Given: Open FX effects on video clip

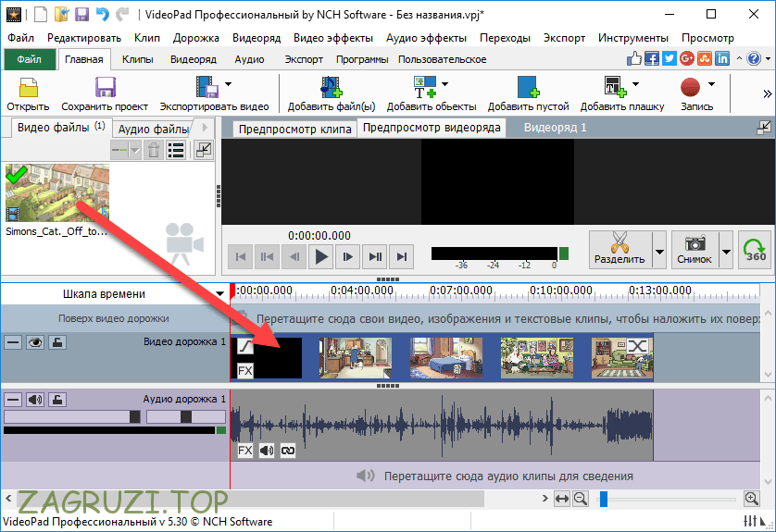Looking at the screenshot, I should pyautogui.click(x=245, y=370).
